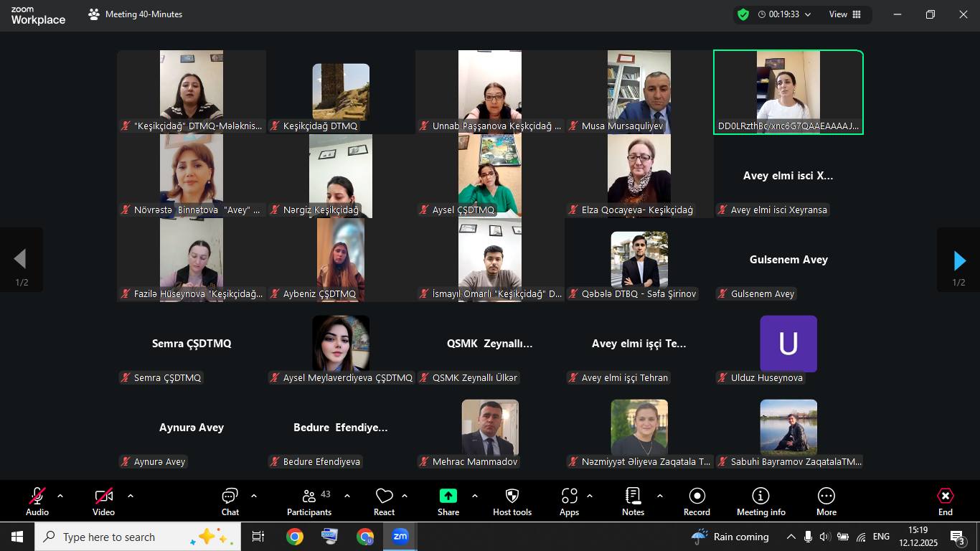This screenshot has height=551, width=980.
Task: Open Host tools shield icon
Action: pyautogui.click(x=512, y=501)
